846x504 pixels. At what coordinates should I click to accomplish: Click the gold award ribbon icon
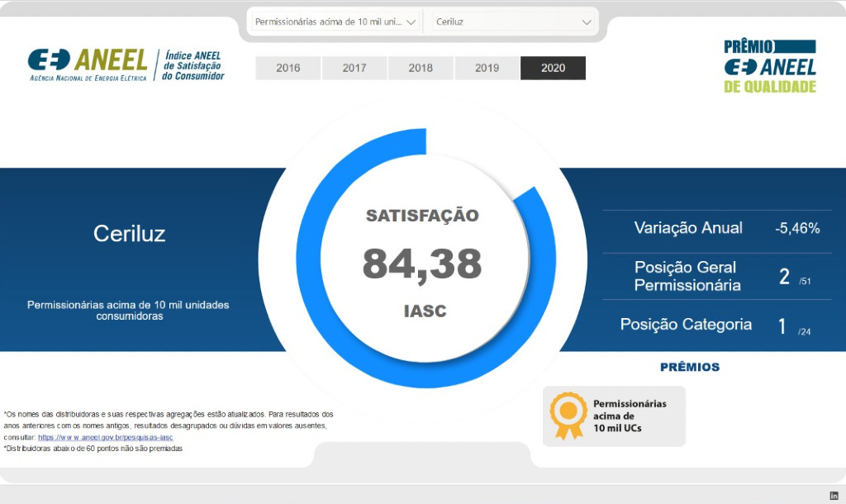pyautogui.click(x=568, y=416)
